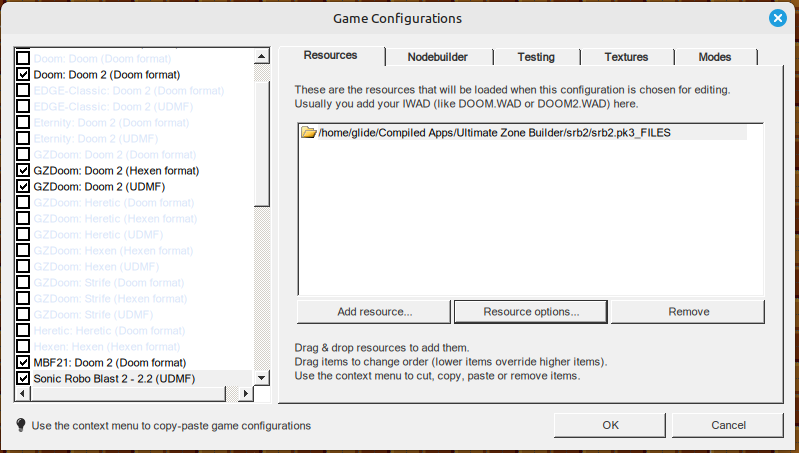The width and height of the screenshot is (799, 453).
Task: Uncheck GZDoom: Doom 2 (Hexen format)
Action: click(x=23, y=171)
